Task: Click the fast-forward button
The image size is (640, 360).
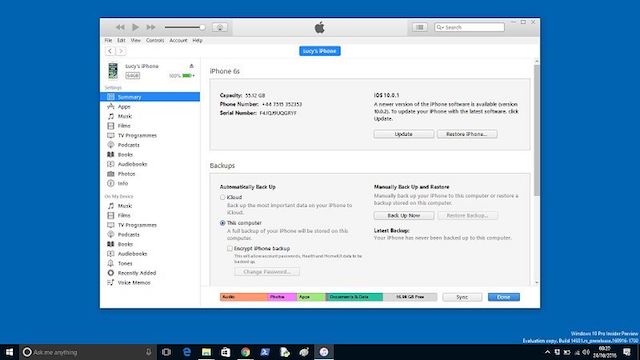Action: [x=151, y=27]
